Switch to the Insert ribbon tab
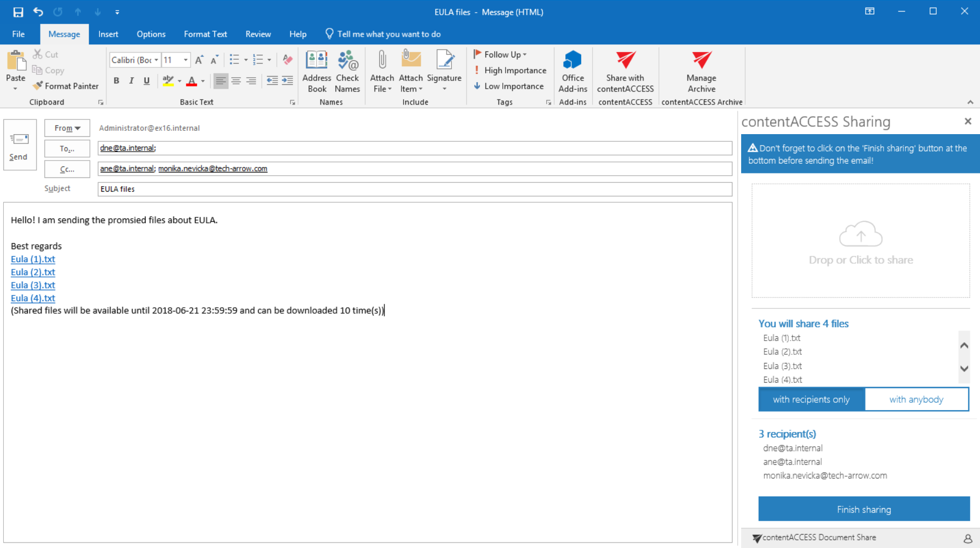The image size is (980, 548). (108, 34)
